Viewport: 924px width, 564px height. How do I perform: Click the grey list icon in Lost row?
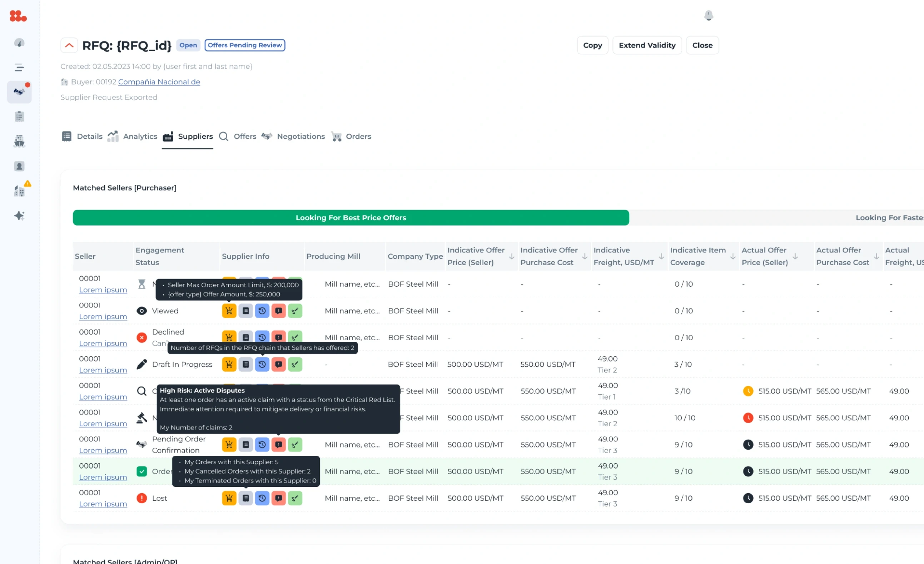[245, 498]
